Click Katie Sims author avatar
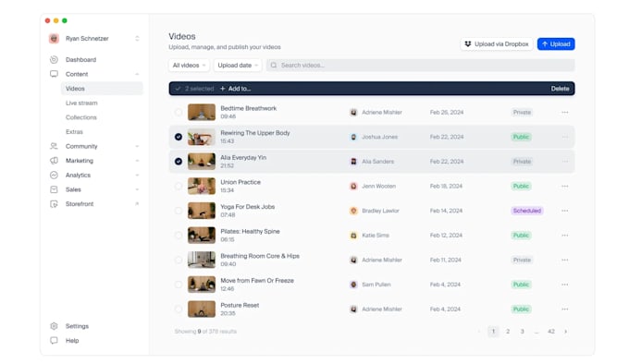This screenshot has height=364, width=629. [x=353, y=236]
